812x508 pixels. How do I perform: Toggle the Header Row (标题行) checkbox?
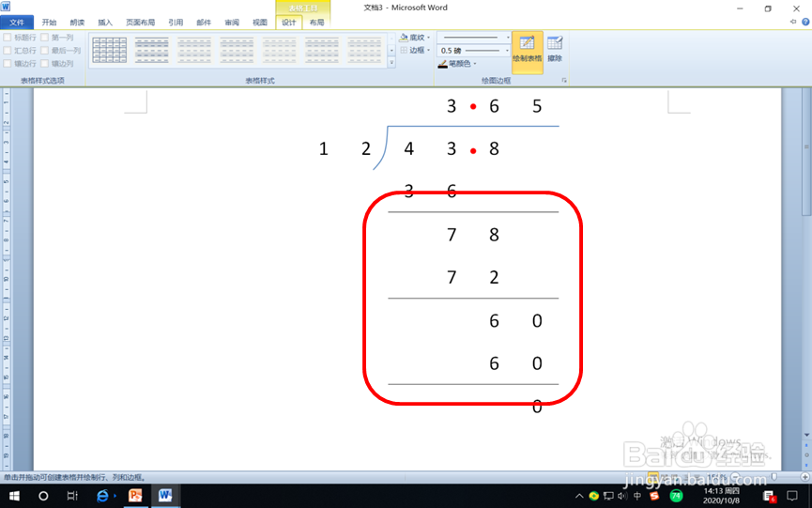[8, 38]
